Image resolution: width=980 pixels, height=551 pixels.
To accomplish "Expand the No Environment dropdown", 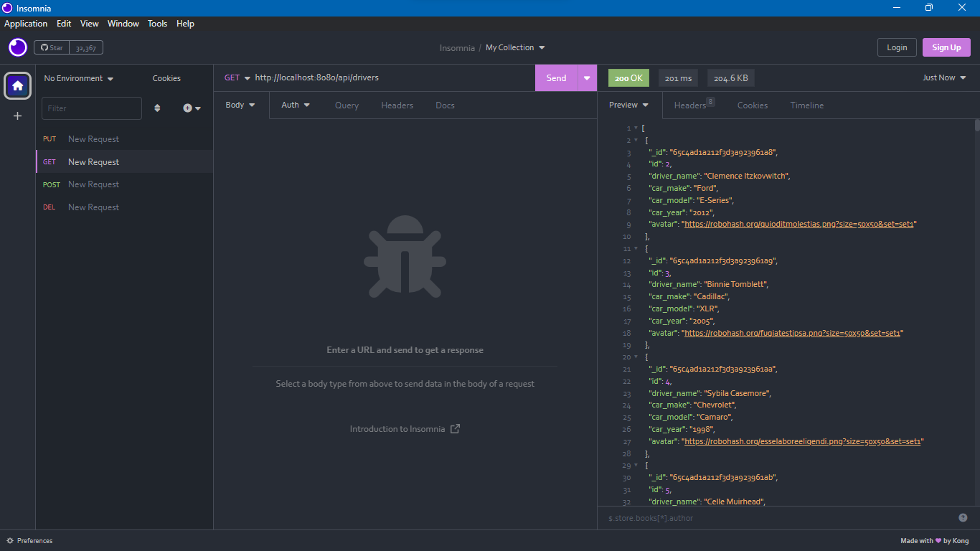I will (79, 78).
